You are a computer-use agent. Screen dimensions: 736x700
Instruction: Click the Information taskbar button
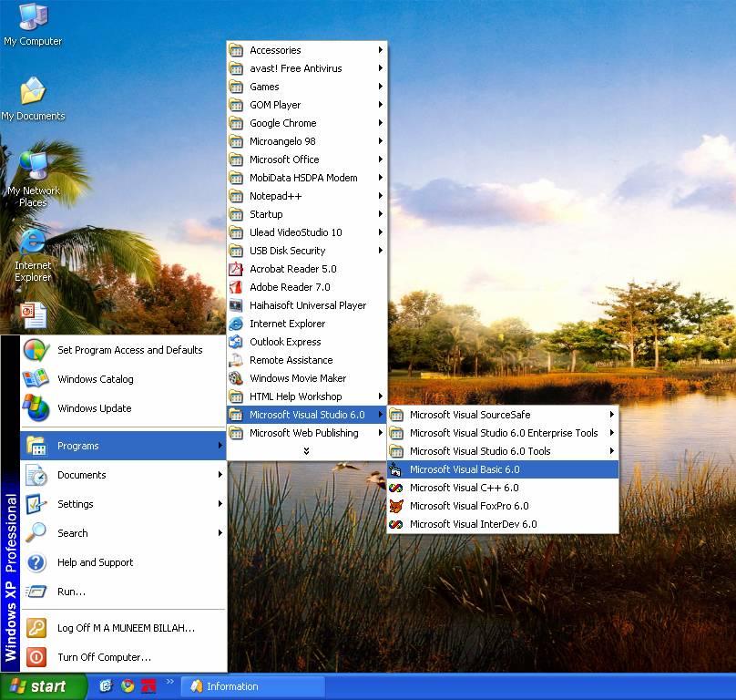[252, 686]
